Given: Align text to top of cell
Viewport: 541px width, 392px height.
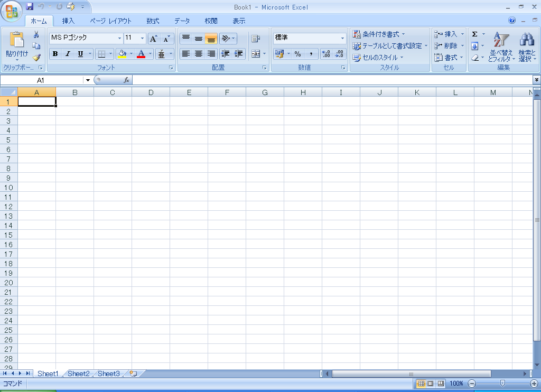Looking at the screenshot, I should tap(186, 39).
